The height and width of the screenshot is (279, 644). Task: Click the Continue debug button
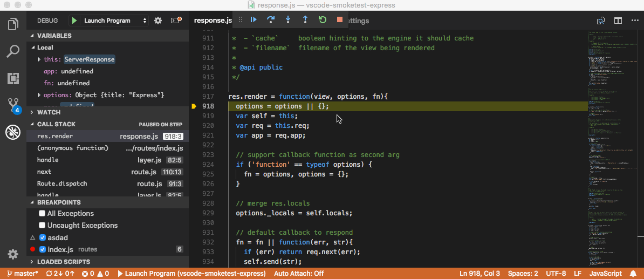(x=254, y=20)
